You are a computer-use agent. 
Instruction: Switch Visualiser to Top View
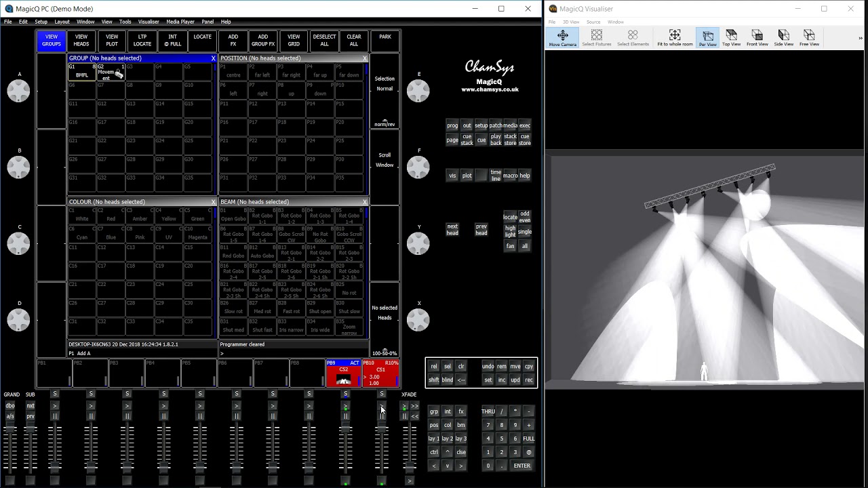pyautogui.click(x=731, y=38)
